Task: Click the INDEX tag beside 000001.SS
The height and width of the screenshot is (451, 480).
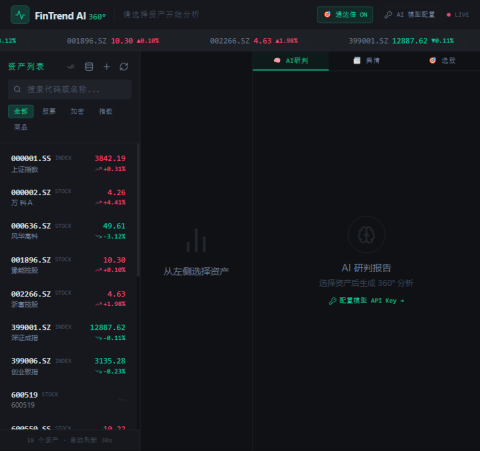Action: point(63,158)
